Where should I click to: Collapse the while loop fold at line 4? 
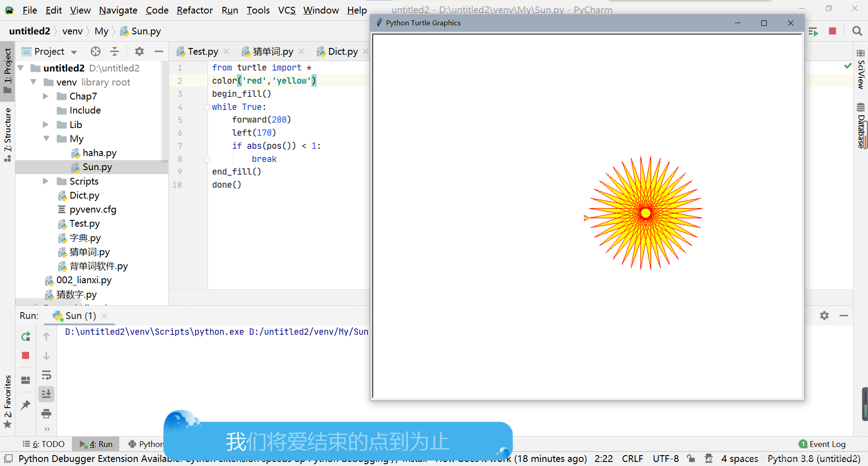click(207, 107)
